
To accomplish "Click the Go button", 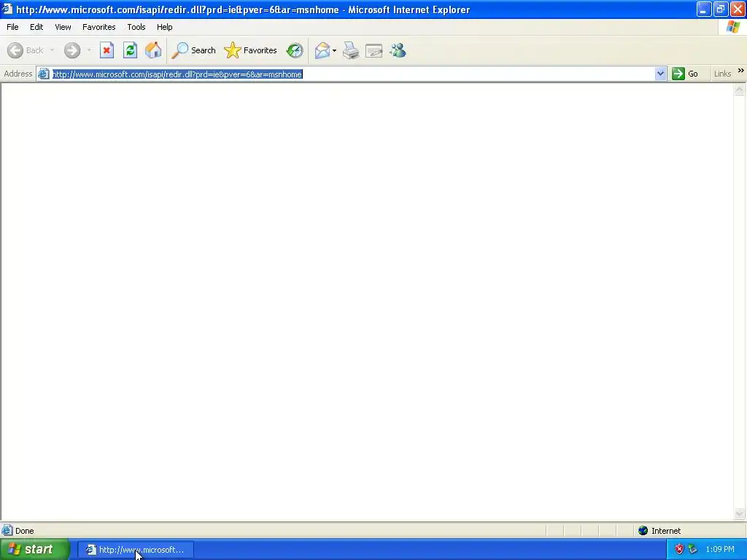I will 685,74.
